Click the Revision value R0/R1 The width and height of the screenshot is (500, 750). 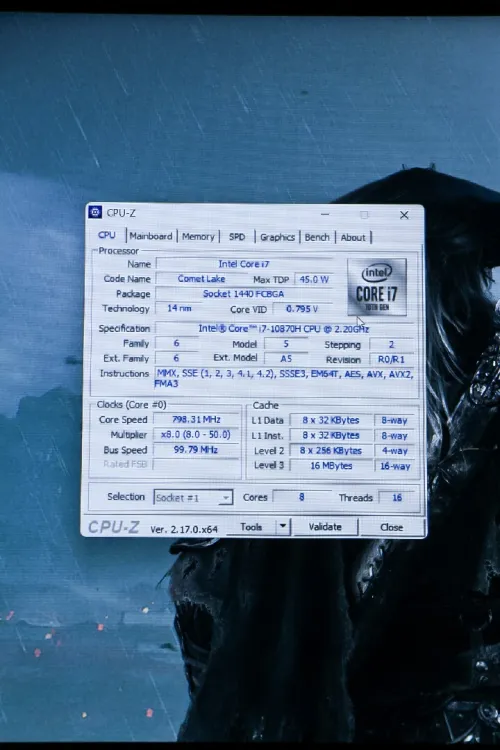[x=391, y=360]
